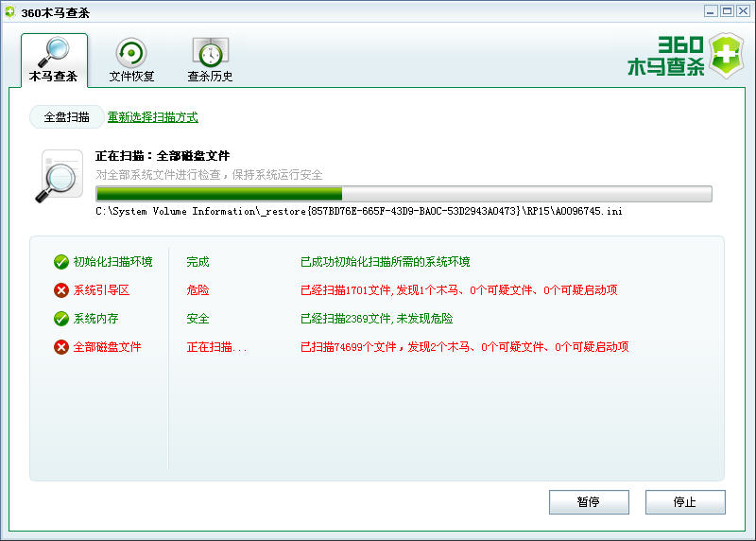Open the 木马查杀 tab

(x=54, y=61)
